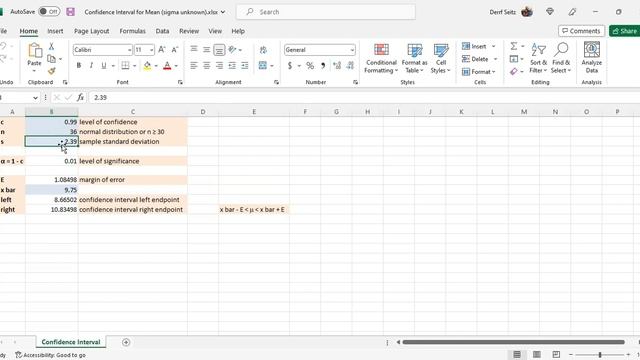This screenshot has height=360, width=640.
Task: Select the Confidence Interval sheet tab
Action: 71,342
